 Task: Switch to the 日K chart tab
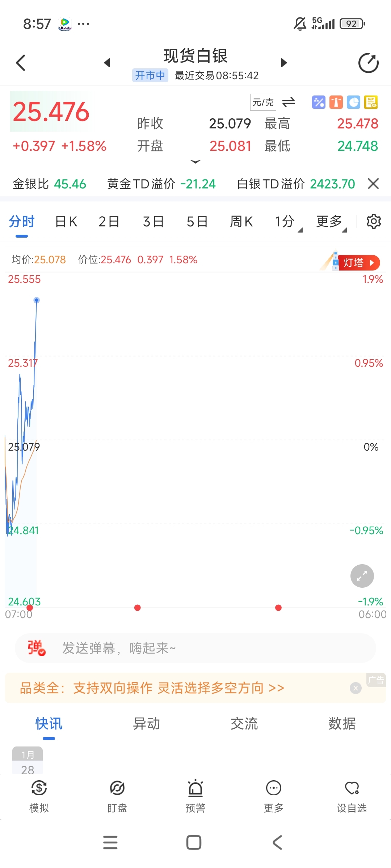(66, 221)
